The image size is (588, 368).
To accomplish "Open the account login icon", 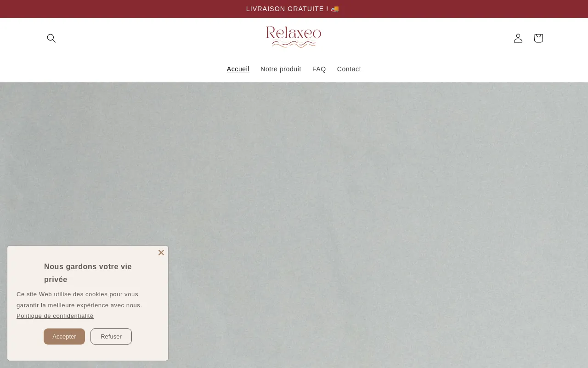I will (x=518, y=38).
